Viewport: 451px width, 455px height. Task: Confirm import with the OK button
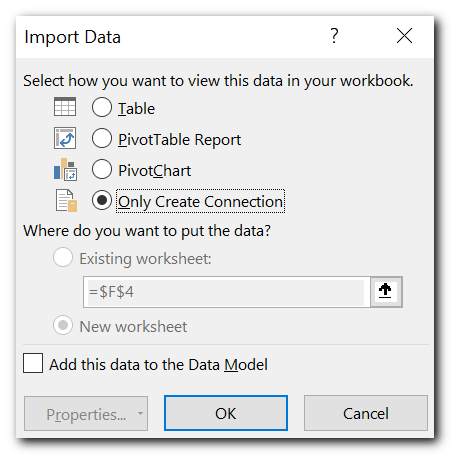226,413
